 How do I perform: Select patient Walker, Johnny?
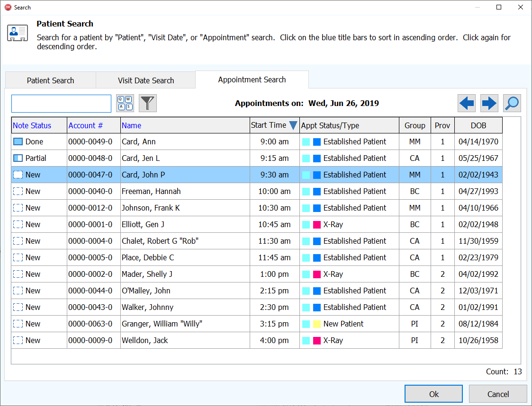coord(148,308)
